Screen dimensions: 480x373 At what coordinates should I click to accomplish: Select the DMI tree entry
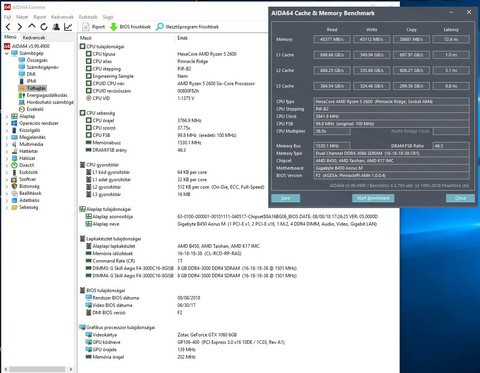(x=27, y=74)
